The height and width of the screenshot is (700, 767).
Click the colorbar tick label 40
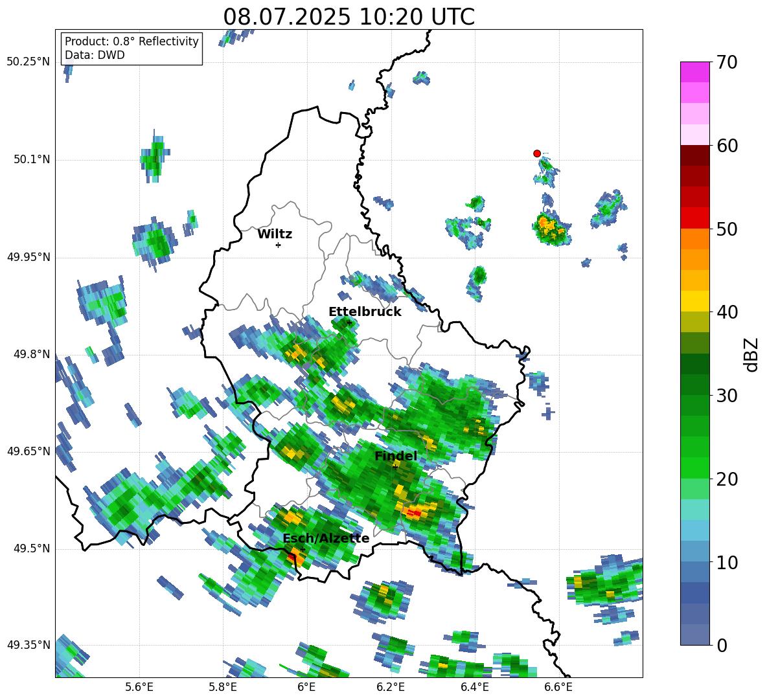pos(727,312)
